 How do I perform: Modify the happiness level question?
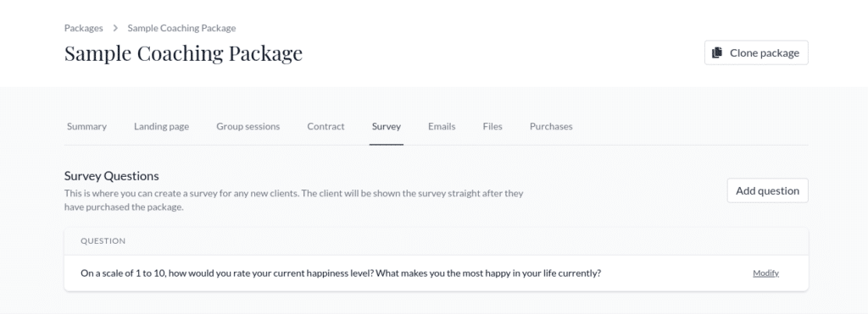[x=765, y=273]
